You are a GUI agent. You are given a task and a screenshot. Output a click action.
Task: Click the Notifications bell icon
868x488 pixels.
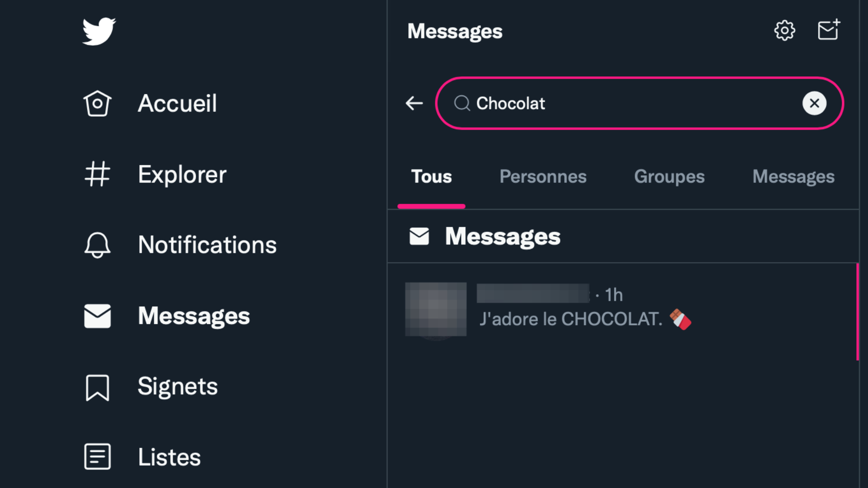(x=97, y=245)
